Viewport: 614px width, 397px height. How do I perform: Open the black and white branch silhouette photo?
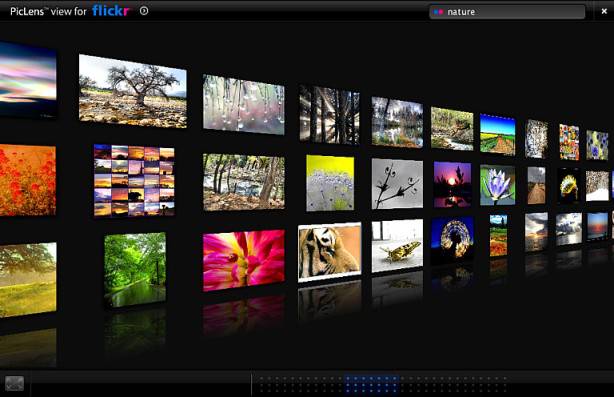pyautogui.click(x=397, y=184)
